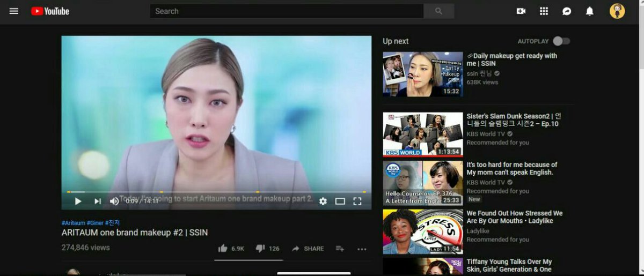The image size is (644, 276).
Task: Click the 0:09 / 14:11 time display
Action: click(x=142, y=201)
